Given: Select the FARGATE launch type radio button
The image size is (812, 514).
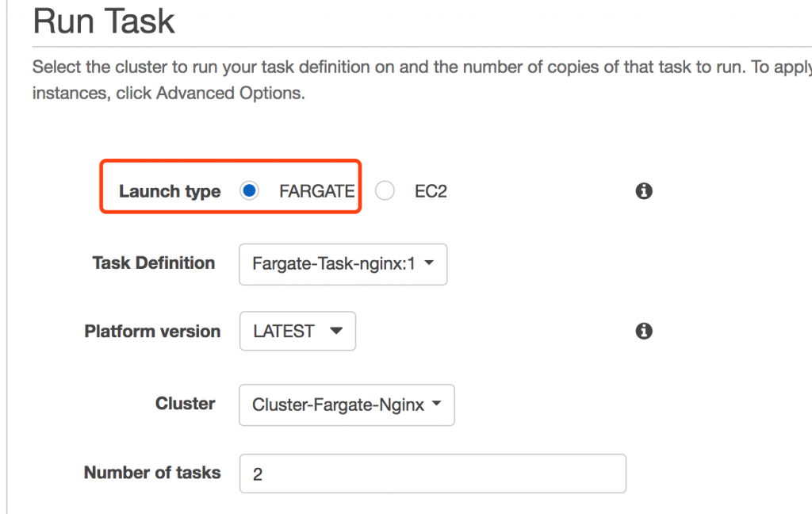Looking at the screenshot, I should click(x=249, y=191).
